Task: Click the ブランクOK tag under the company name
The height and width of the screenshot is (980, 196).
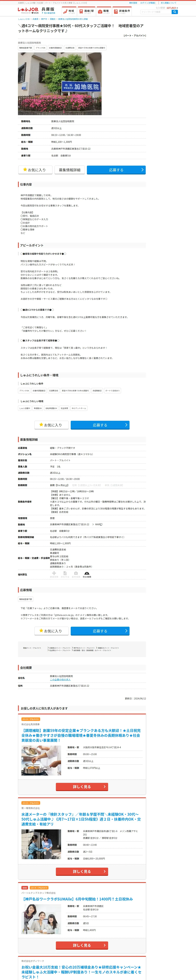Action: click(x=40, y=48)
